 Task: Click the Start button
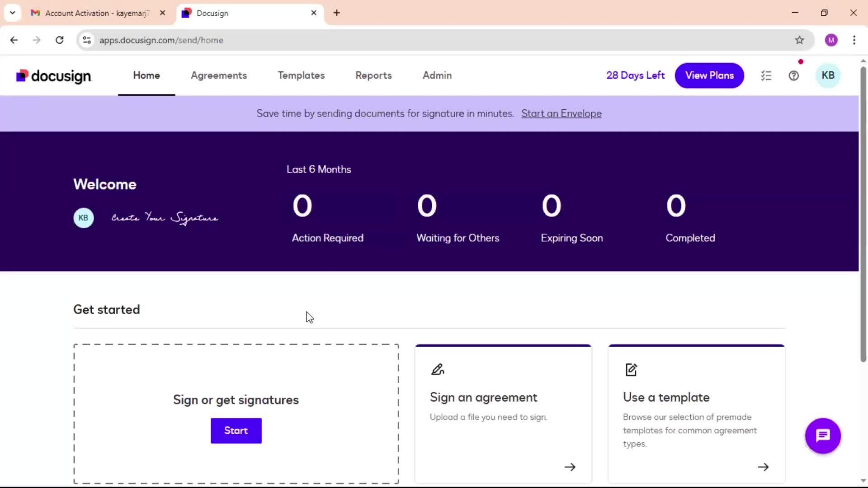[x=236, y=431]
